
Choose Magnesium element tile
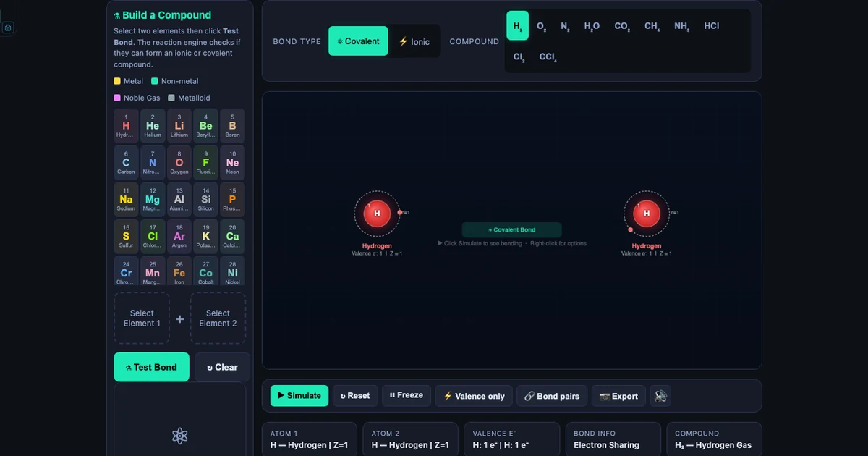153,200
